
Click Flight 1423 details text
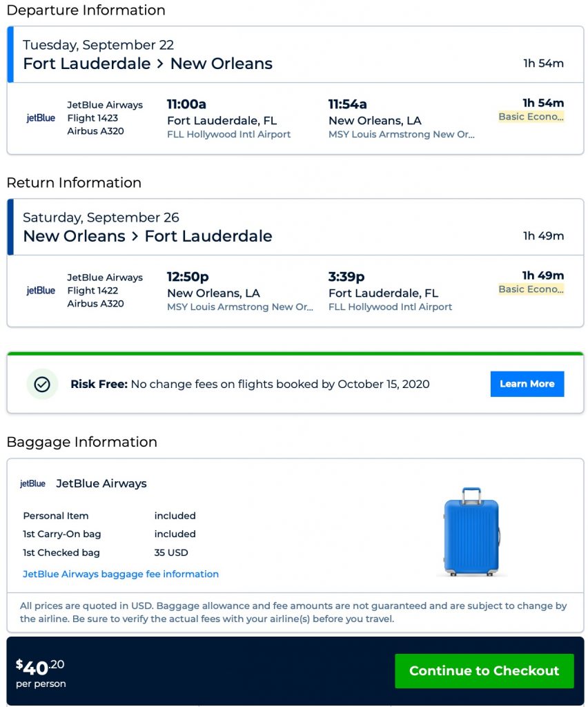click(x=92, y=118)
